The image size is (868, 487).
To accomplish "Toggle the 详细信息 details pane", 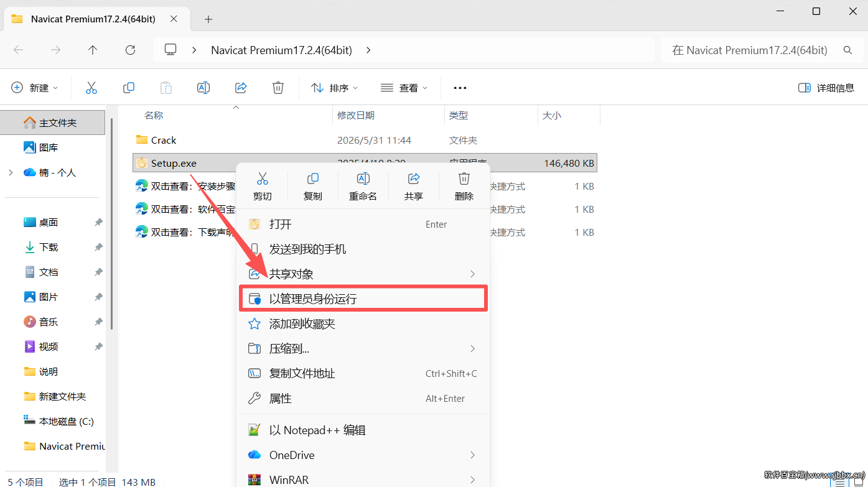I will click(x=826, y=88).
